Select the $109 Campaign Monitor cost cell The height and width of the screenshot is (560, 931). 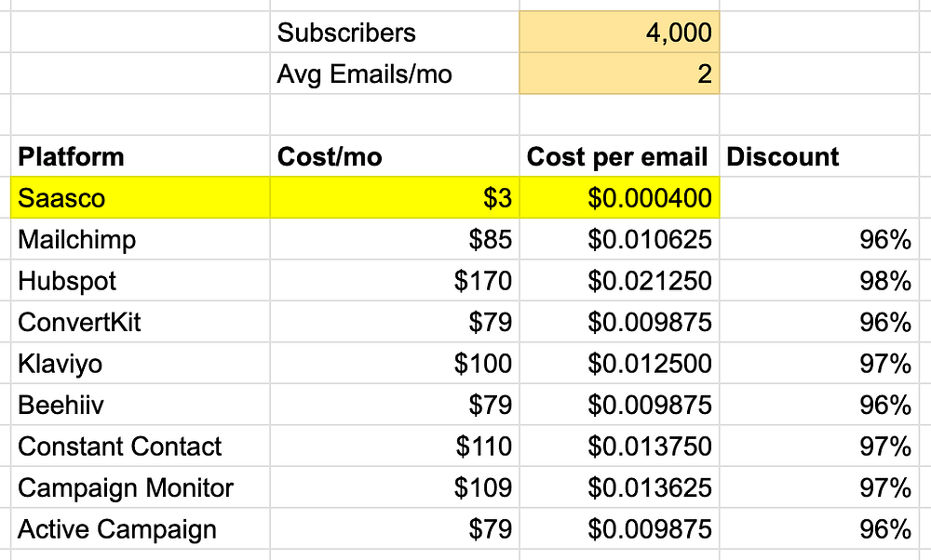point(395,487)
